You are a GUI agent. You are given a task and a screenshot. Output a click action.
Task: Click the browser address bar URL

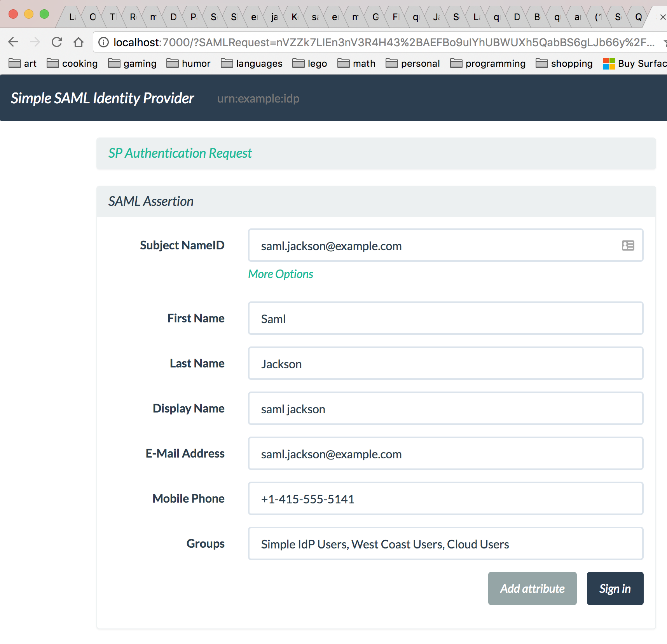(384, 42)
